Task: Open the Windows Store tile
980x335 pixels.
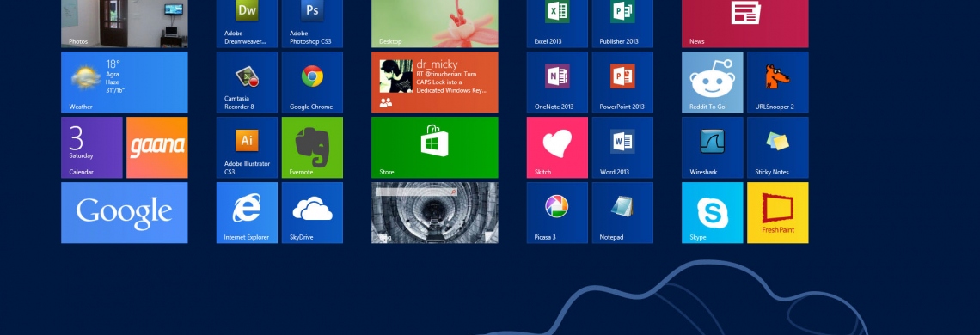Action: (434, 148)
